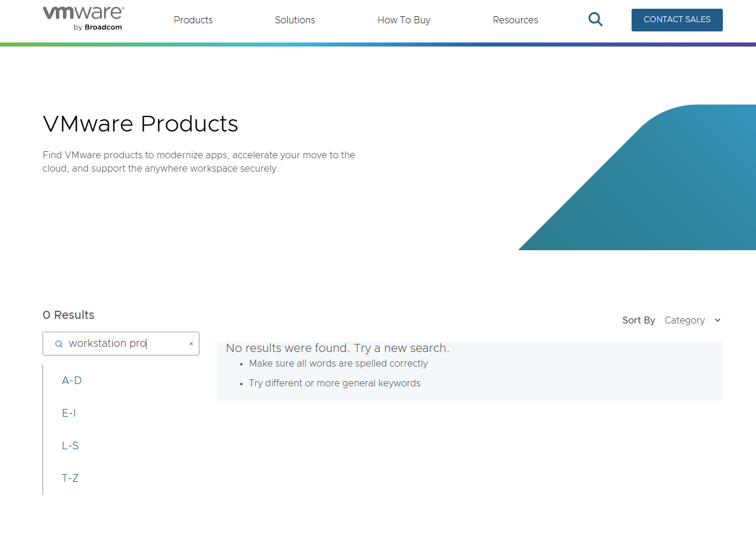Filter products by L-S
Image resolution: width=756 pixels, height=533 pixels.
click(x=70, y=446)
